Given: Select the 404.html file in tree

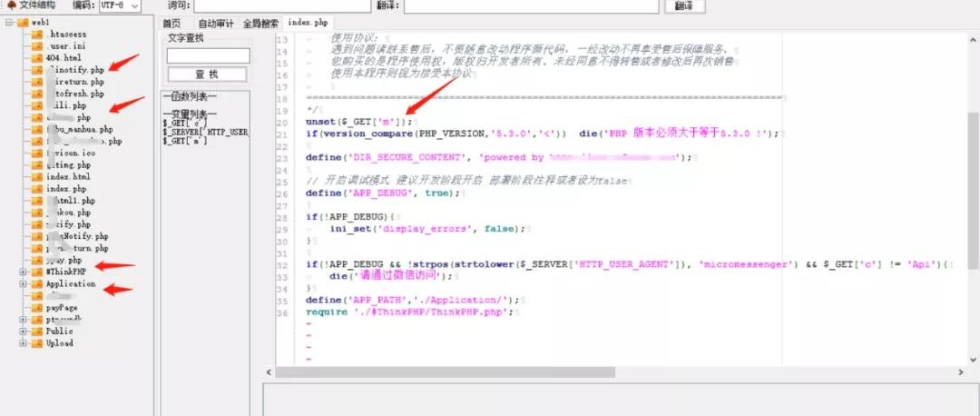Looking at the screenshot, I should pos(64,58).
